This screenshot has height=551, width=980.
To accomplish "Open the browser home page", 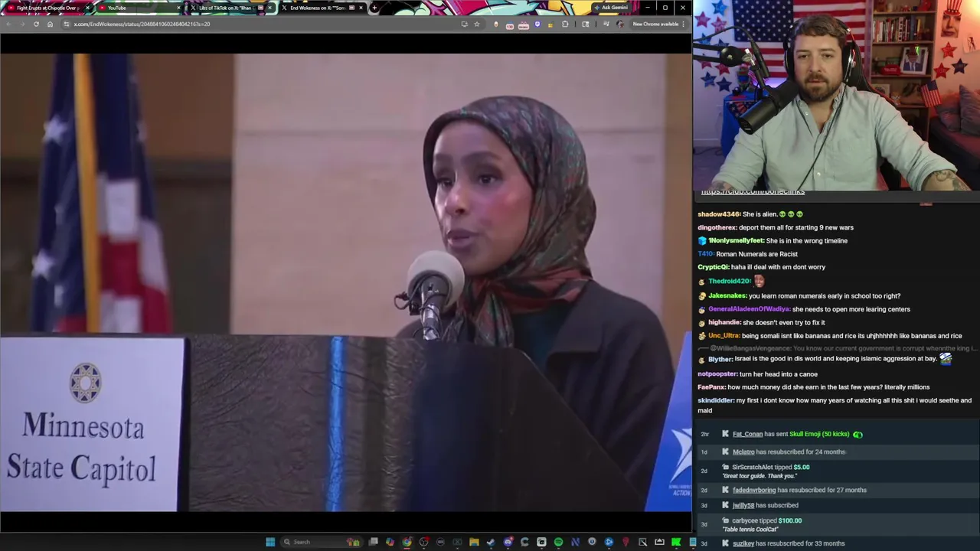I will [50, 24].
